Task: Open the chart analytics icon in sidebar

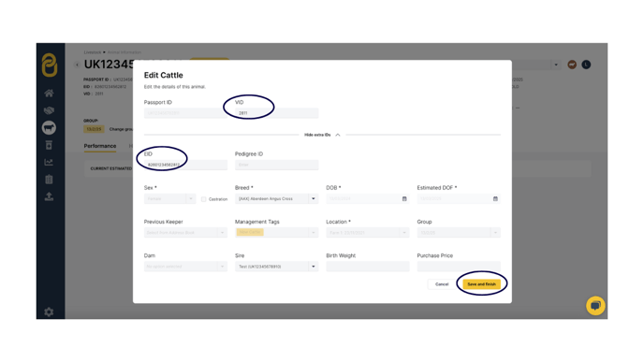Action: coord(49,162)
